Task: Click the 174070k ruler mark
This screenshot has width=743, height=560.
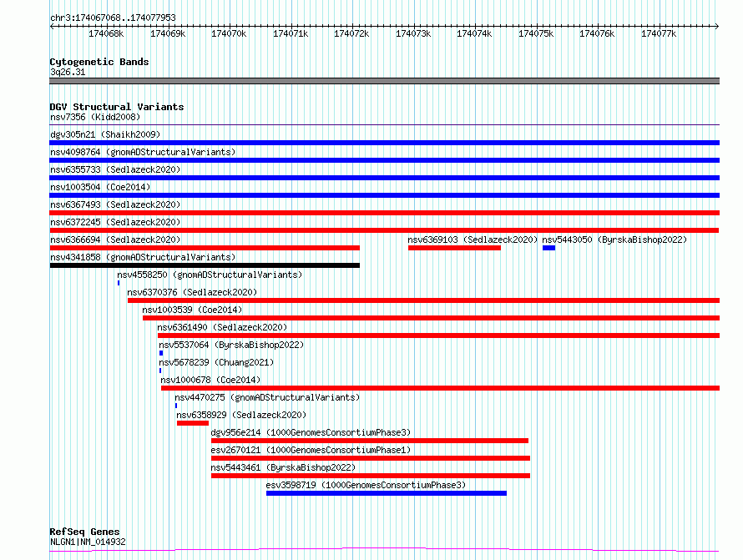Action: click(229, 33)
